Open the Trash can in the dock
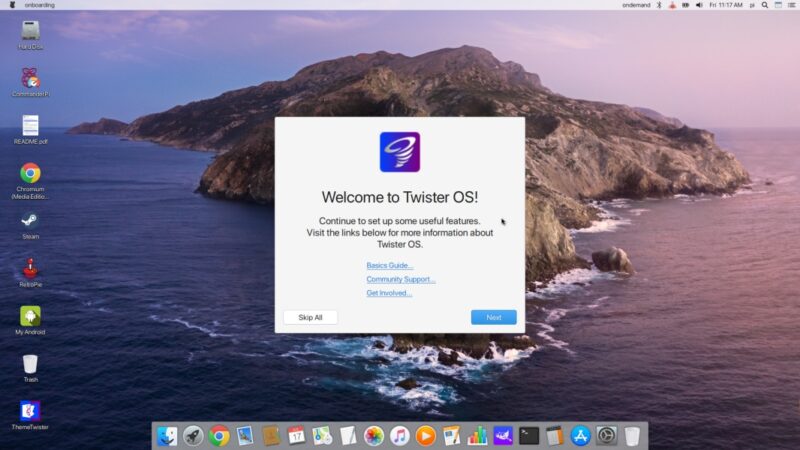800x450 pixels. point(632,436)
